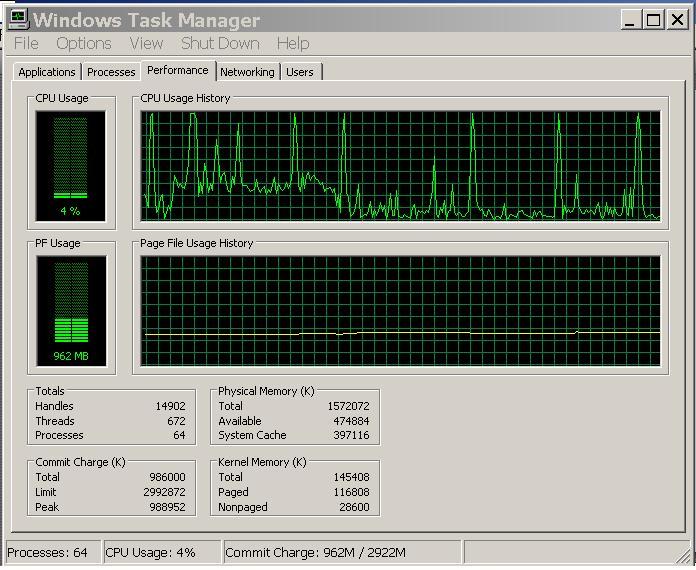
Task: Open the Options menu
Action: click(84, 44)
